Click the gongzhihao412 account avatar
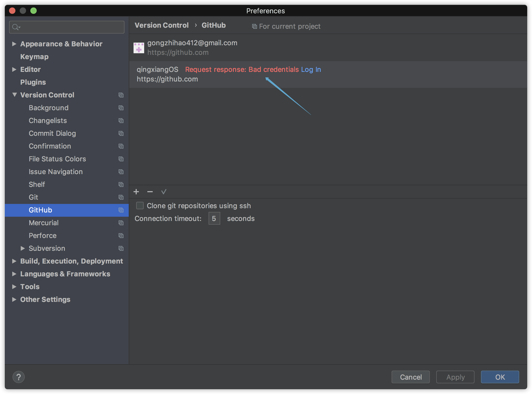This screenshot has height=394, width=532. (139, 48)
